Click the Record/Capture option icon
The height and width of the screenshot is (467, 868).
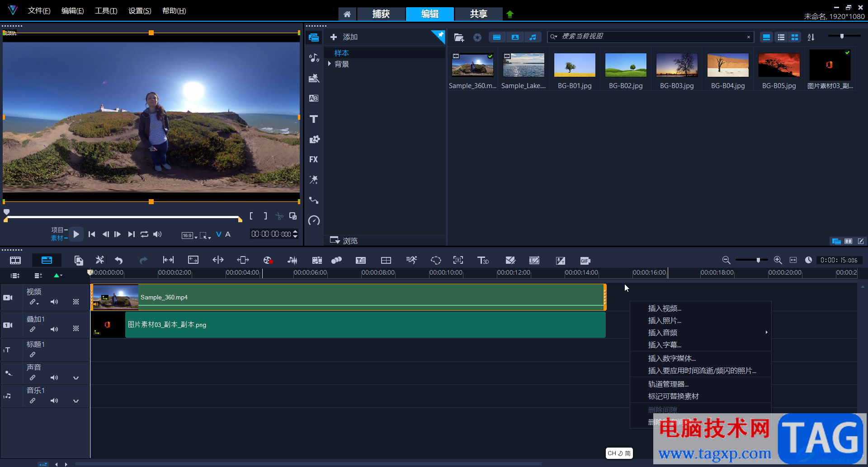pos(268,260)
